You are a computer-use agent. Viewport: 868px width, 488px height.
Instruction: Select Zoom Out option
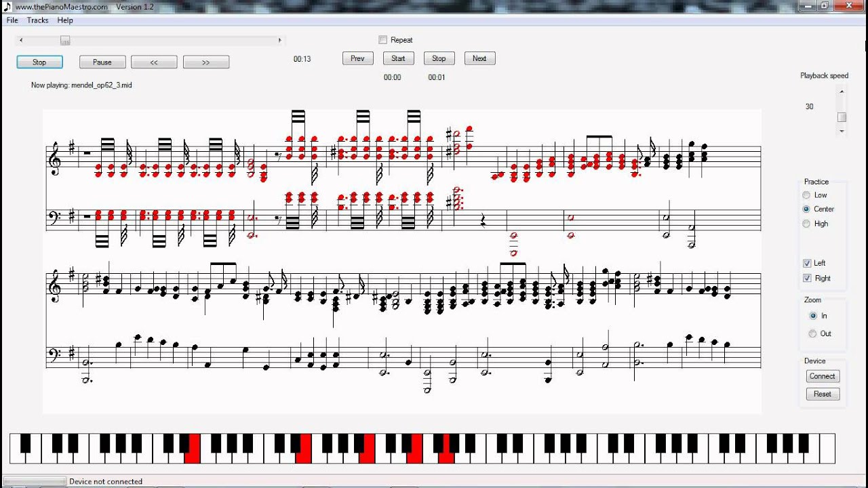[813, 333]
